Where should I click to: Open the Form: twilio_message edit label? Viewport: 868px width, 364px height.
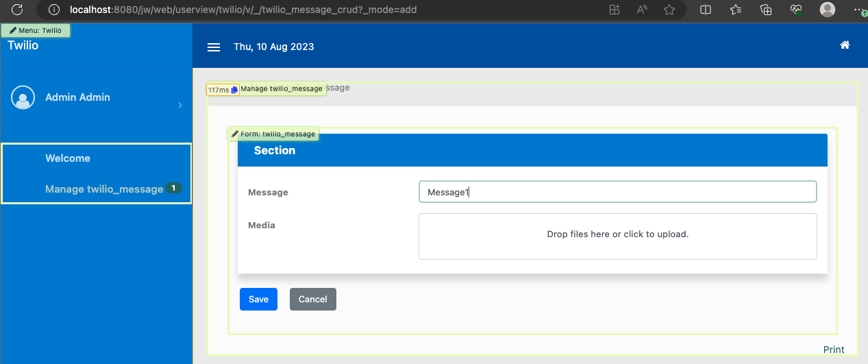273,134
